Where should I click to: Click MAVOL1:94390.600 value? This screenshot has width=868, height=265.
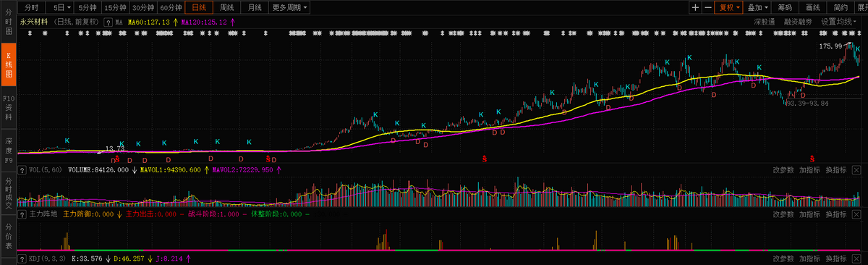170,170
